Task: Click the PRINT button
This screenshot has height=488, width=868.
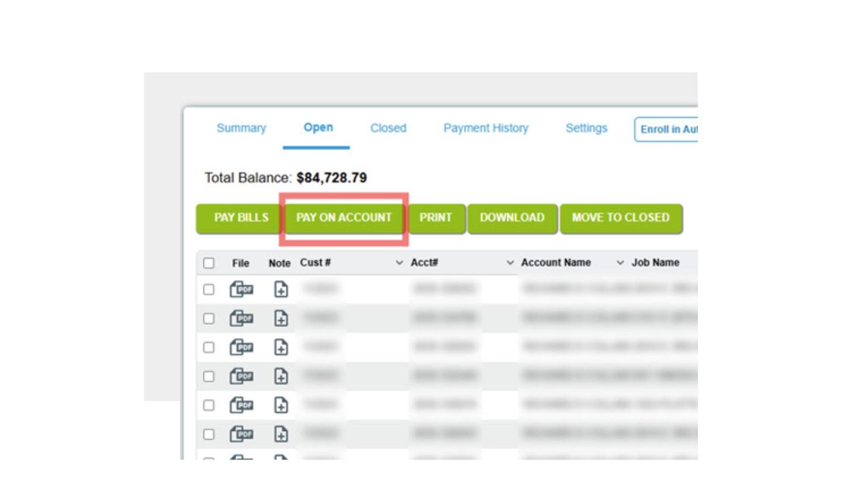Action: pos(436,218)
